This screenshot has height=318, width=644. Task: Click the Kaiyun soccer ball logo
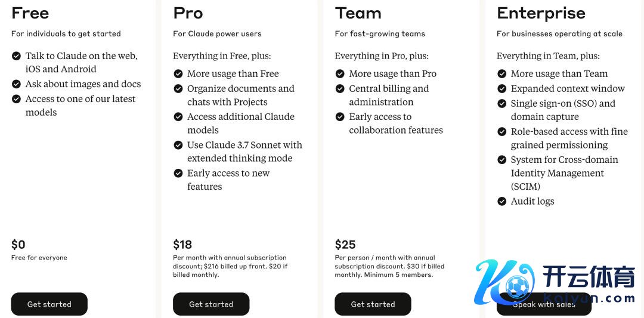click(x=515, y=286)
